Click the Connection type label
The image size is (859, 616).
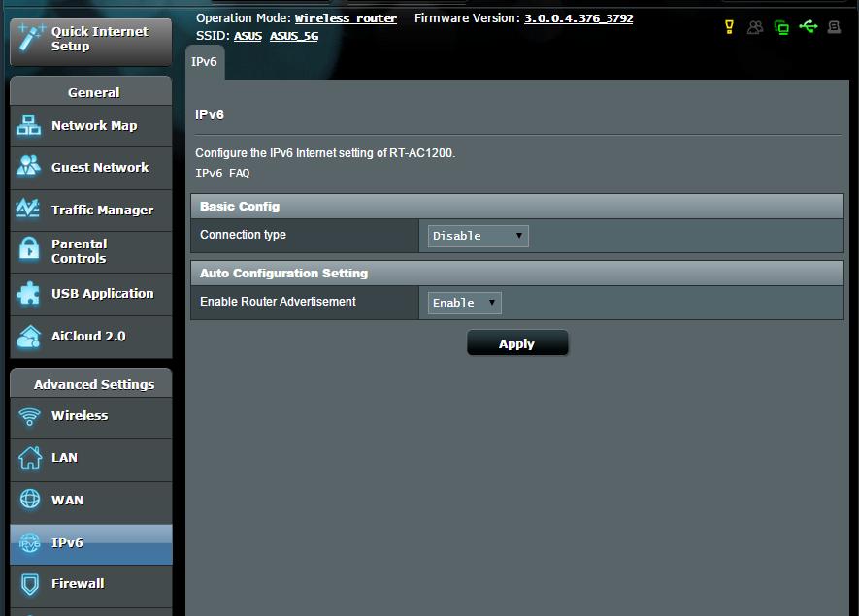click(244, 235)
